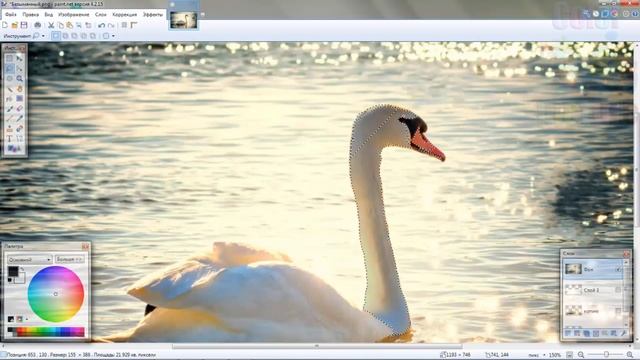Image resolution: width=640 pixels, height=360 pixels.
Task: Select the Move Selection tool
Action: [19, 68]
